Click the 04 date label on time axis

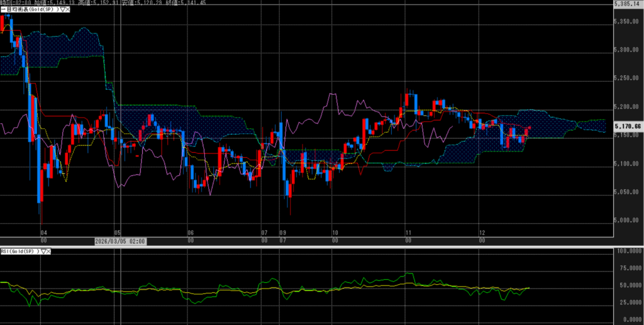pos(43,232)
